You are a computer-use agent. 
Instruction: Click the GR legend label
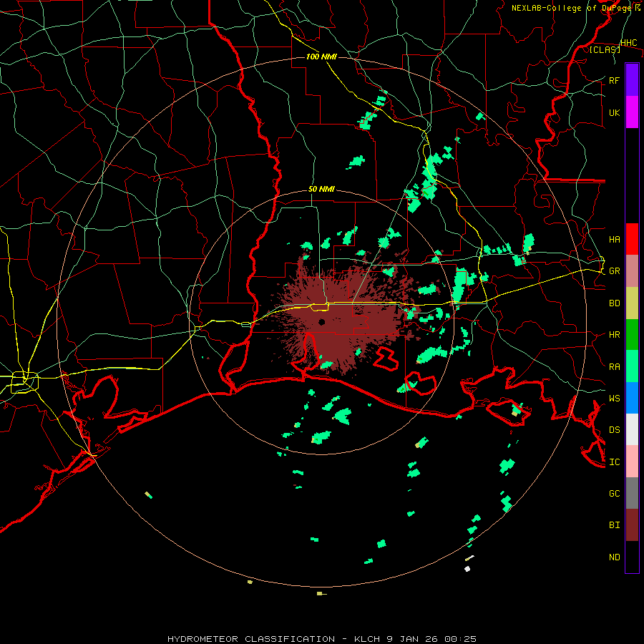tap(614, 271)
